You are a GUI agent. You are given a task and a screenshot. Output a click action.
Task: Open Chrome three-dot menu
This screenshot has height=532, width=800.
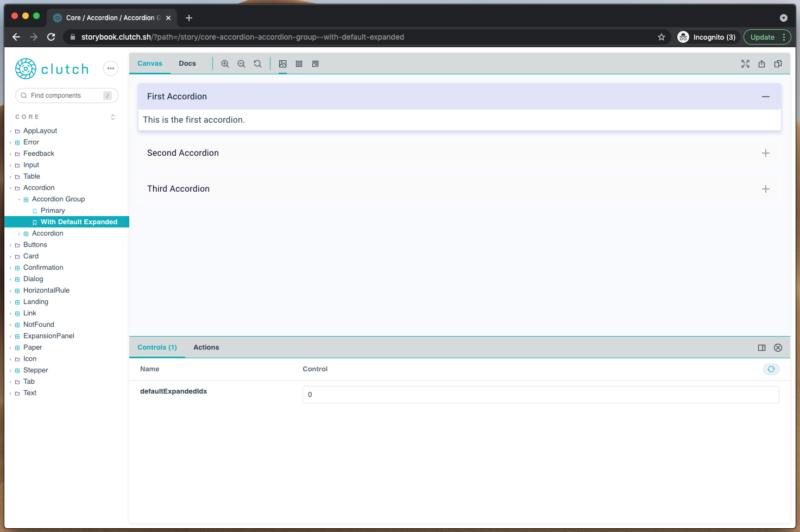click(x=784, y=37)
